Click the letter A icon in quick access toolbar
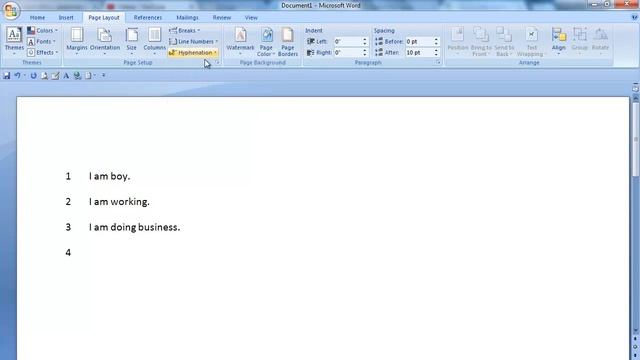The image size is (640, 360). [66, 76]
